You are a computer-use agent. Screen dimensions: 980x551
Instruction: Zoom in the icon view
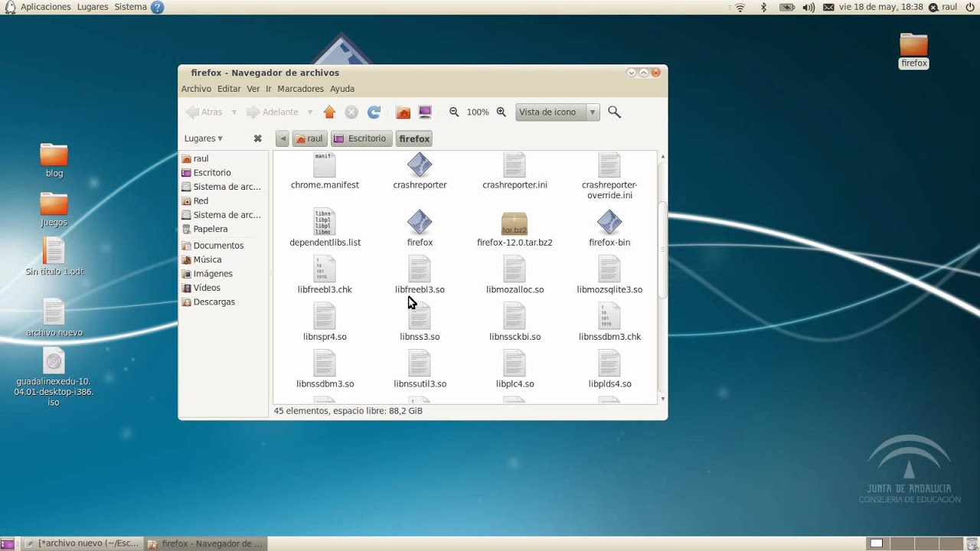coord(501,112)
